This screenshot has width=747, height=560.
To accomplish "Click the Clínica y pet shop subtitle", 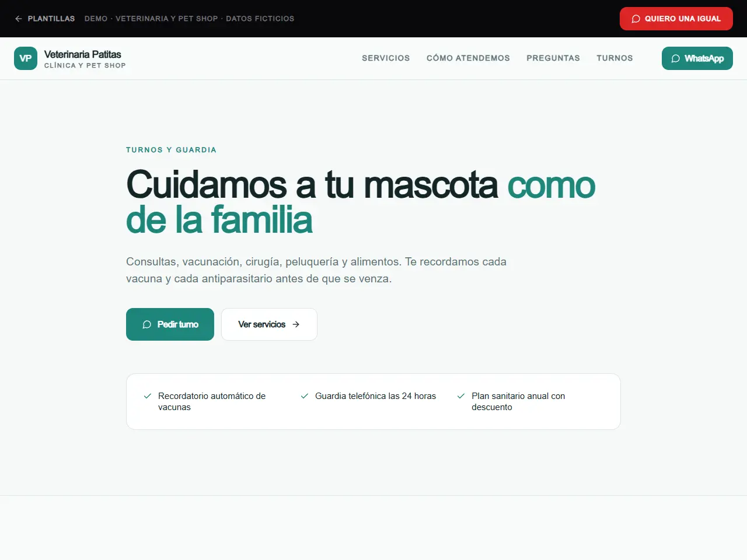I will (85, 65).
